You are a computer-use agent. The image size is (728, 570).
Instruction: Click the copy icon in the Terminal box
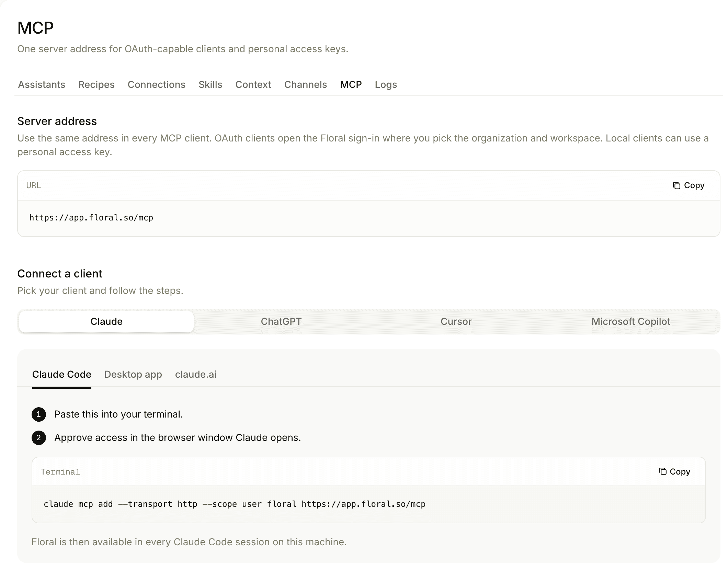click(x=662, y=471)
